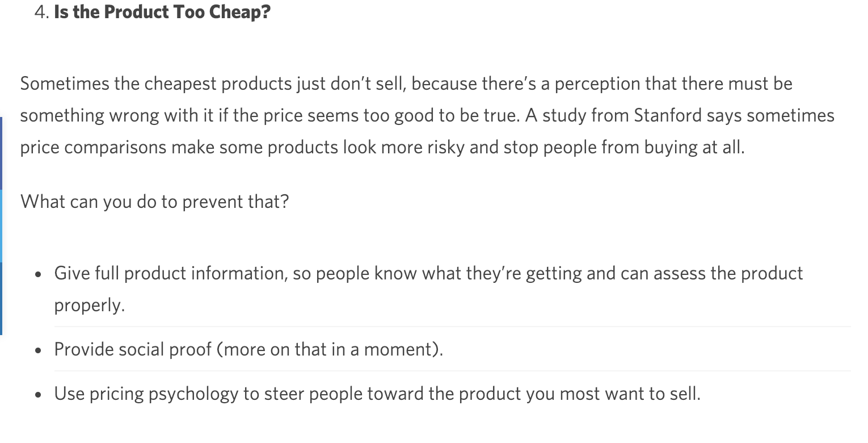
Task: Click the words "price comparisons" in the paragraph
Action: pos(93,147)
